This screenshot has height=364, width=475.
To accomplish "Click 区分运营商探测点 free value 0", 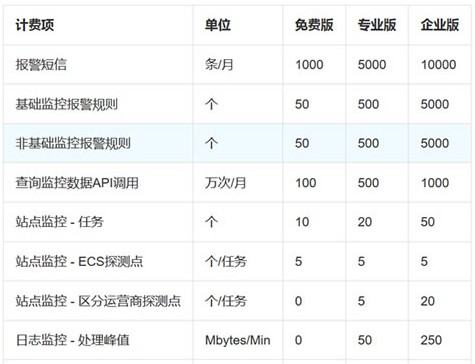I will (298, 301).
